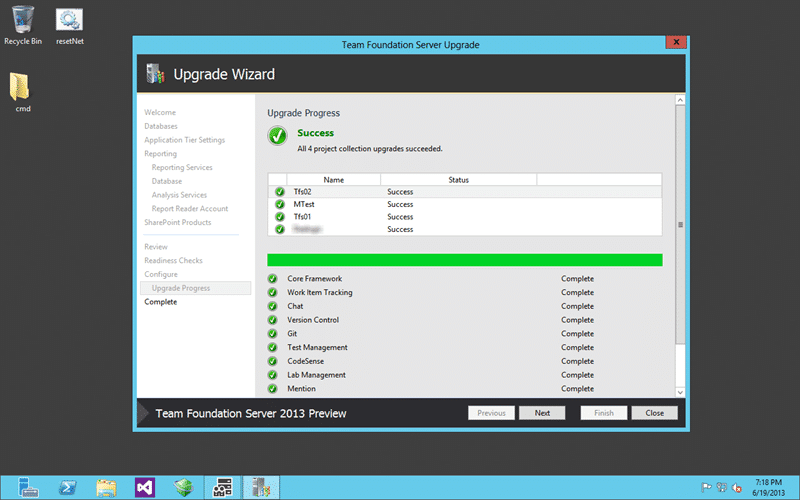This screenshot has height=500, width=800.
Task: Open the green cube app in taskbar
Action: click(x=183, y=488)
